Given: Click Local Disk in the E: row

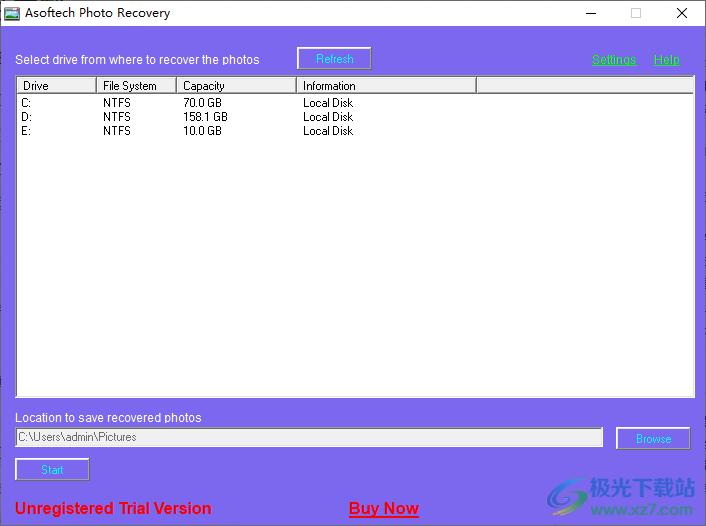Looking at the screenshot, I should (x=328, y=131).
